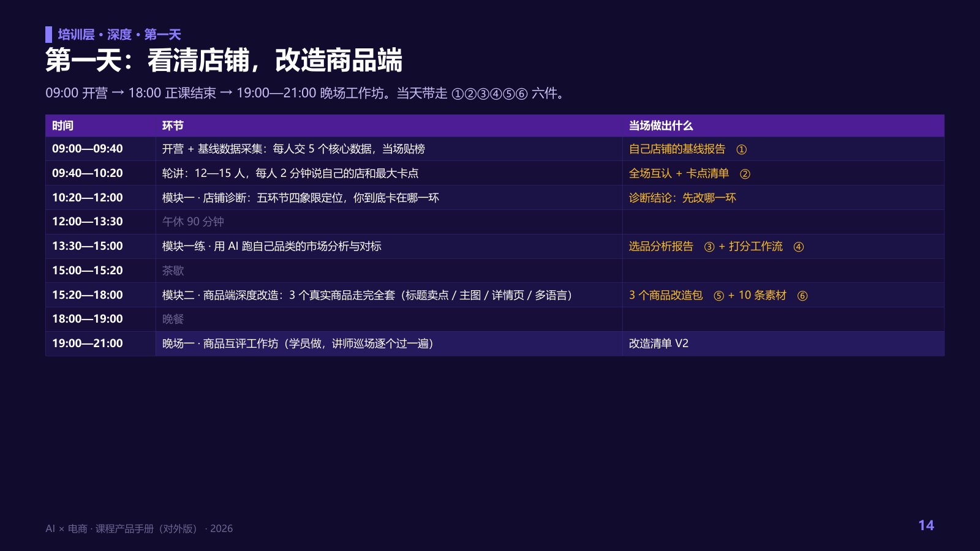This screenshot has height=551, width=980.
Task: Click the page number 14
Action: coord(926,525)
